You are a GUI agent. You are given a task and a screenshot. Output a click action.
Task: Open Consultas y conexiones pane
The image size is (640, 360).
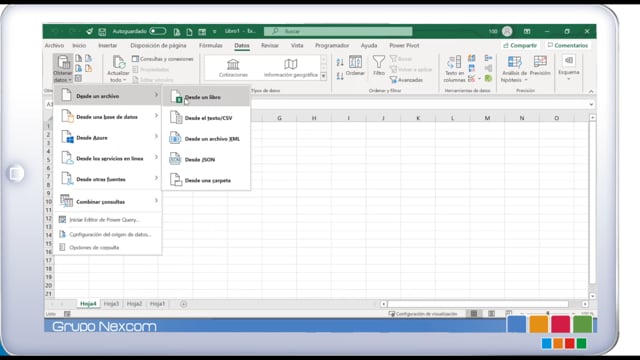tap(162, 59)
